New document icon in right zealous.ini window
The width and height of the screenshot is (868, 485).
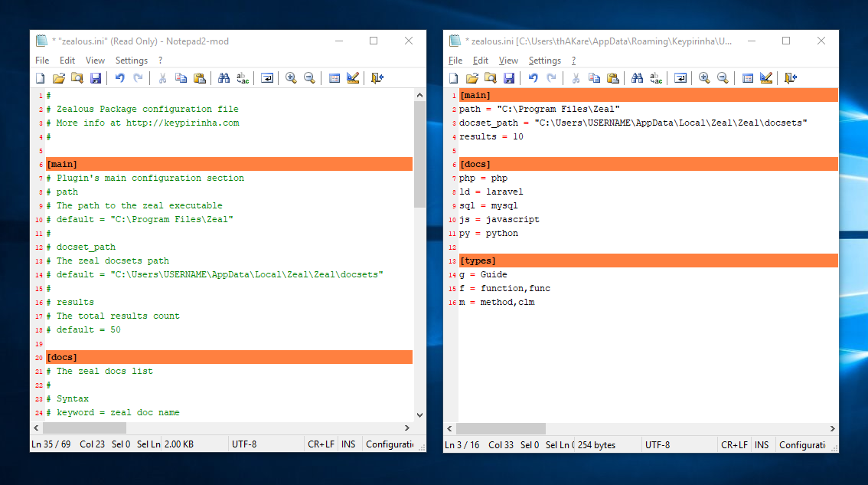453,78
